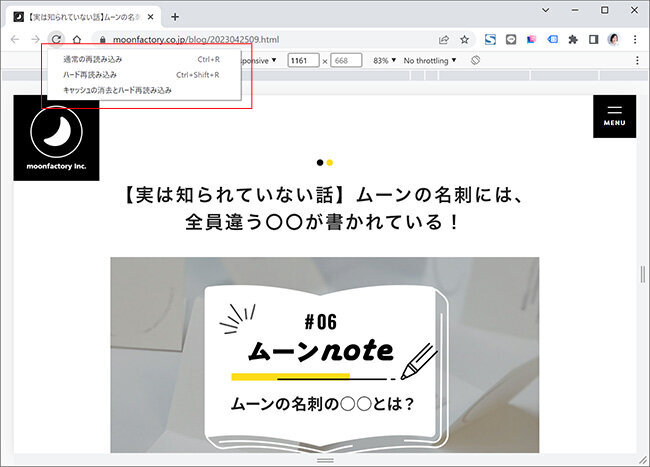
Task: Click the rotate device orientation icon
Action: point(475,60)
